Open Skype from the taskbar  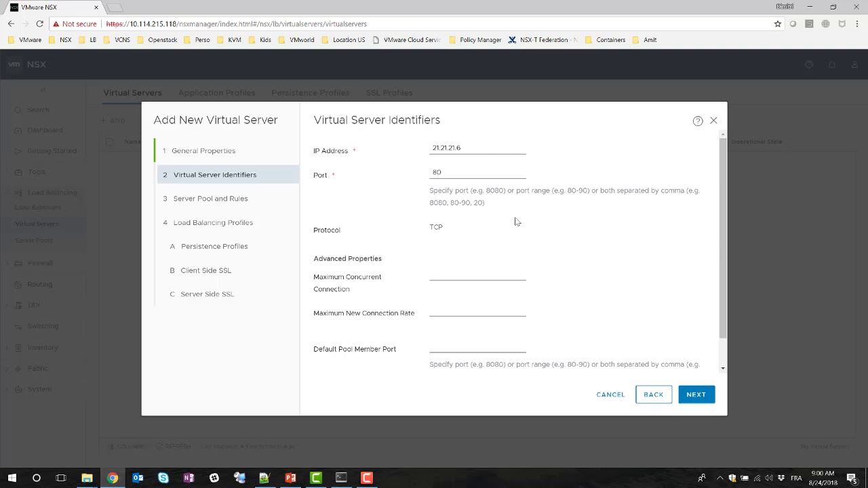pos(163,478)
